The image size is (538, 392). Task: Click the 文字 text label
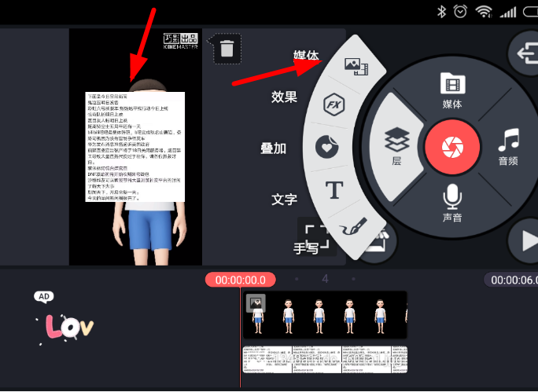coord(284,199)
